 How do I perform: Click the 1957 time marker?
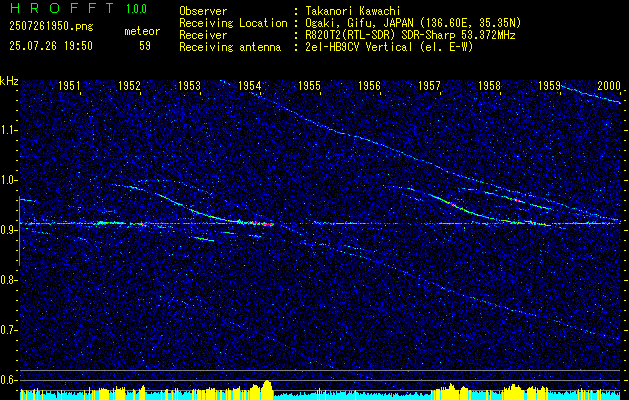pos(429,85)
